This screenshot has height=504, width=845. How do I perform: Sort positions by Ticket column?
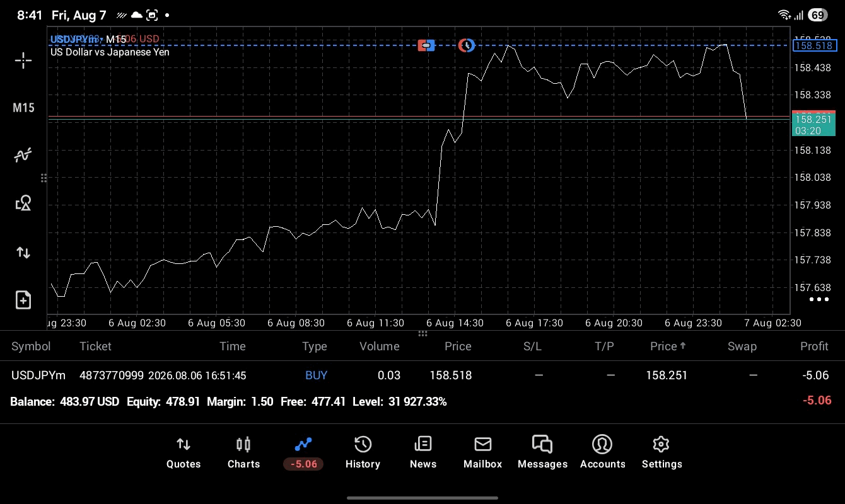[x=95, y=346]
